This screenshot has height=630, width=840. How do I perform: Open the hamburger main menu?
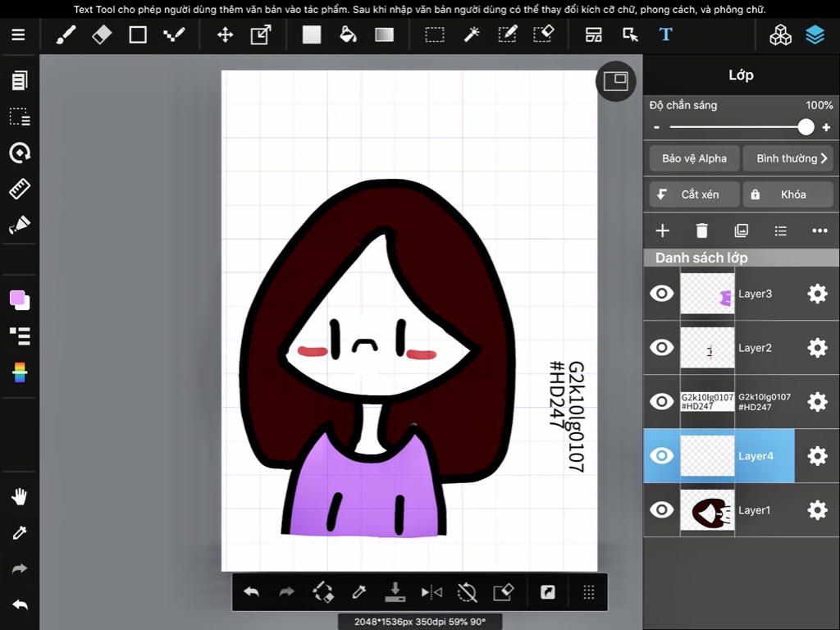(x=18, y=35)
